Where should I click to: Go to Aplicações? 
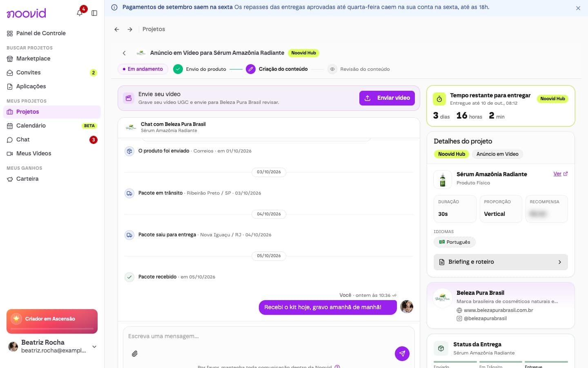point(52,86)
